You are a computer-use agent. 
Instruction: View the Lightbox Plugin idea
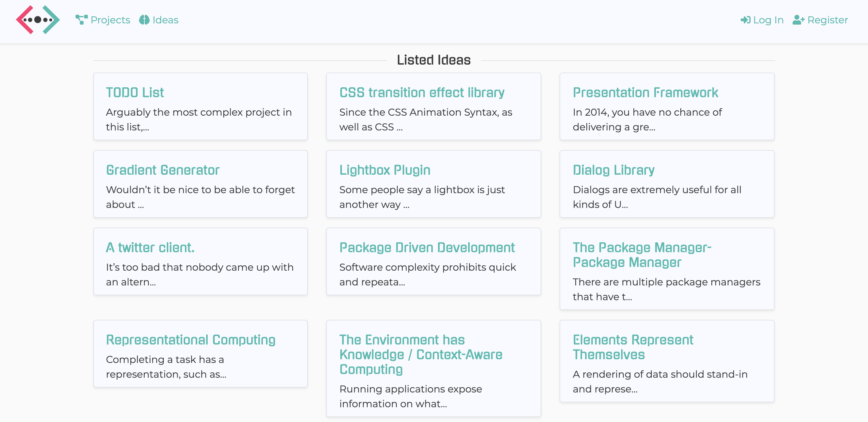[385, 170]
